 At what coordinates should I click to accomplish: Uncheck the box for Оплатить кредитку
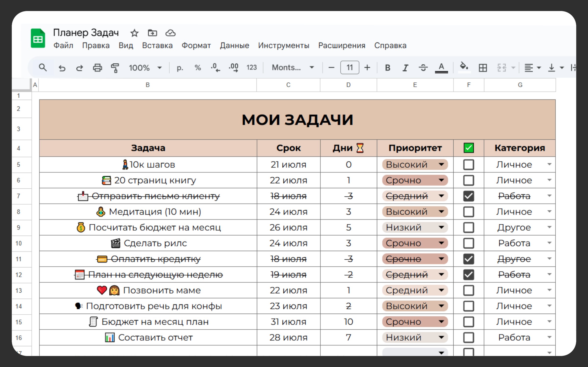coord(468,259)
